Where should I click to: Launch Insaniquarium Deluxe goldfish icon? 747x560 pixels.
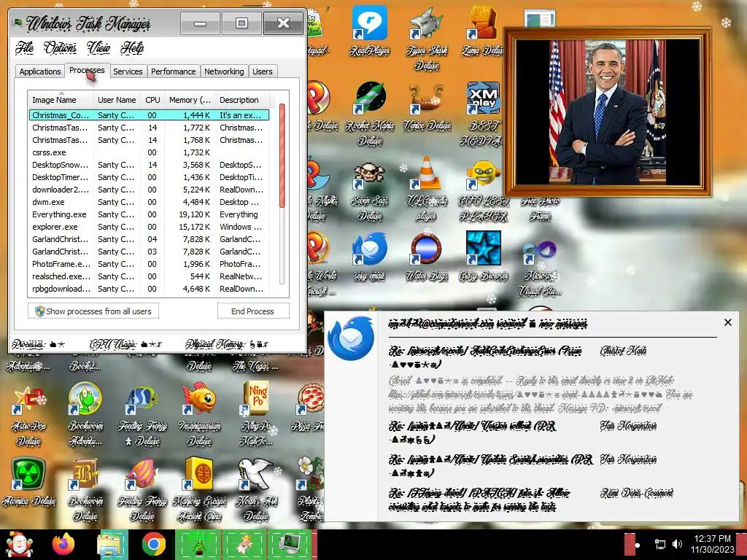tap(199, 413)
